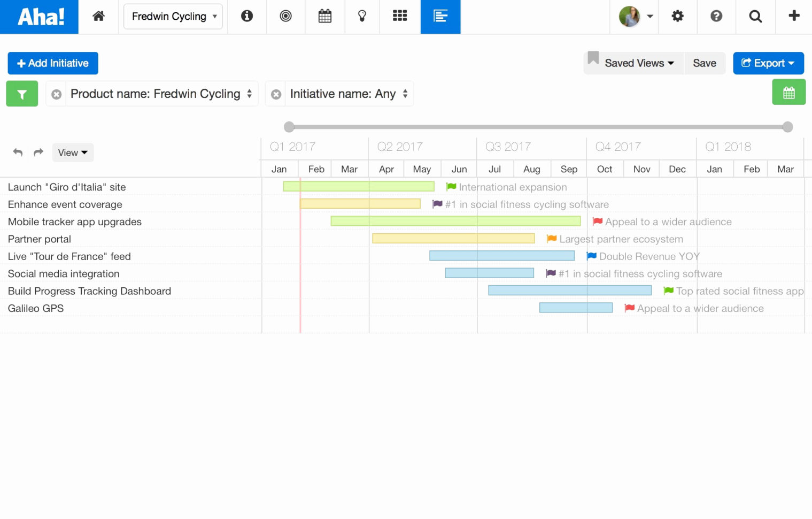Screen dimensions: 812x519
Task: Open the releases calendar icon in navbar
Action: (324, 16)
